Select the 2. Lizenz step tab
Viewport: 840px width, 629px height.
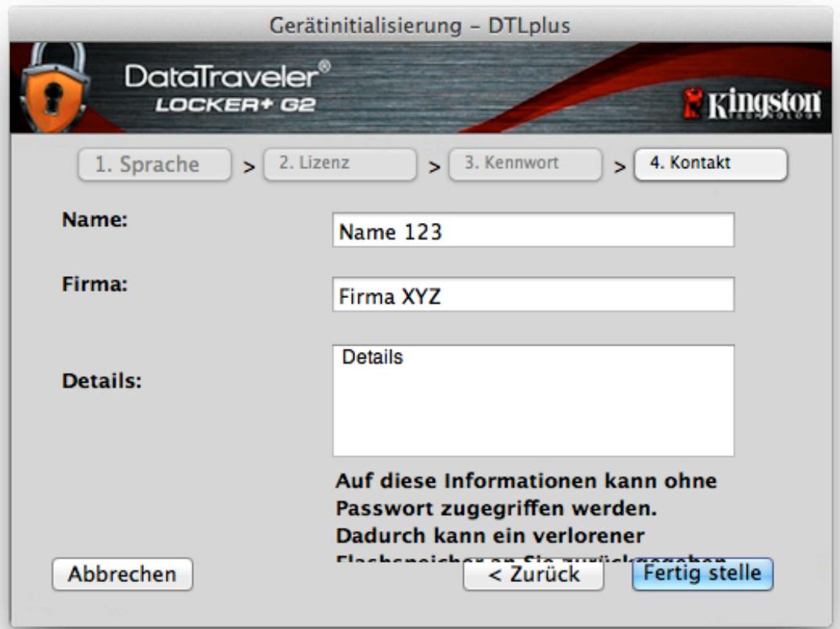click(339, 164)
